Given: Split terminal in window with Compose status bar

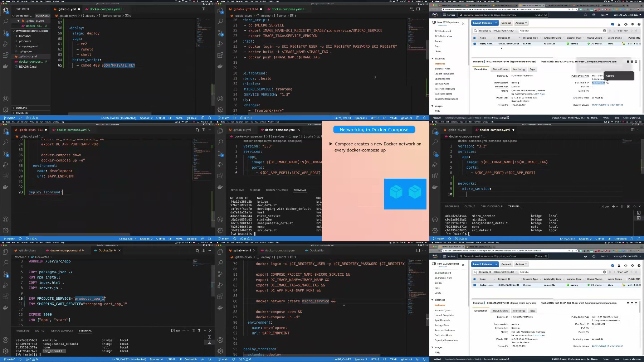Looking at the screenshot, I should tap(623, 207).
